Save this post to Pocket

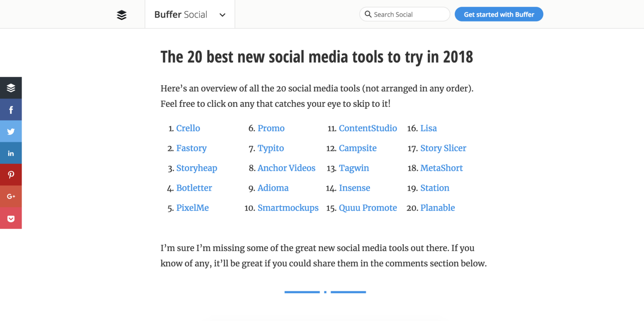pos(11,218)
